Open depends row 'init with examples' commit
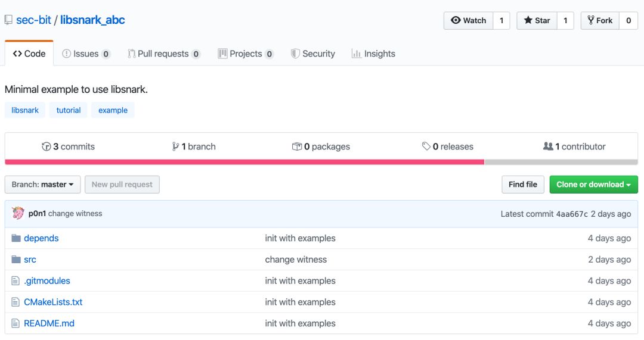Screen dimensions: 644x340 pos(300,238)
